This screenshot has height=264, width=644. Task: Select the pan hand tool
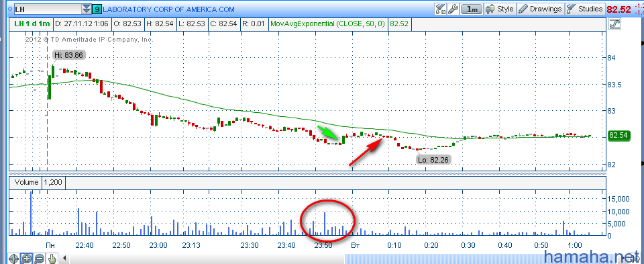click(x=52, y=259)
